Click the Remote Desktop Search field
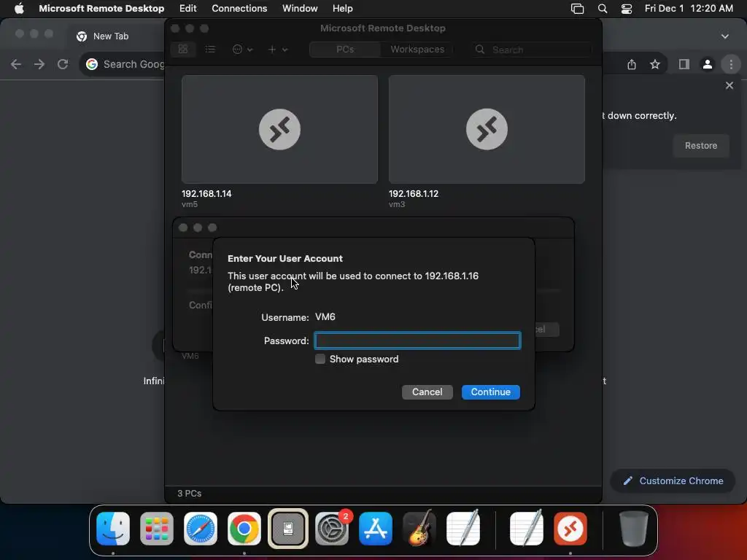This screenshot has width=747, height=560. pos(532,50)
